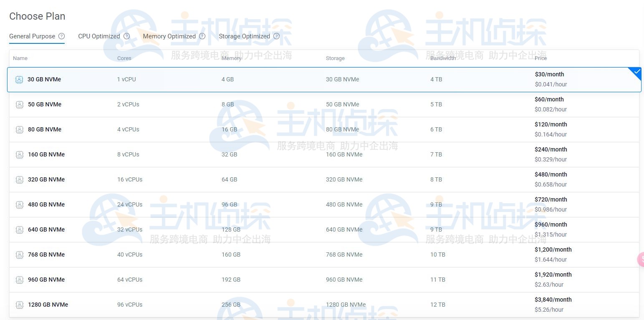
Task: Switch to the Storage Optimized tab
Action: tap(244, 36)
